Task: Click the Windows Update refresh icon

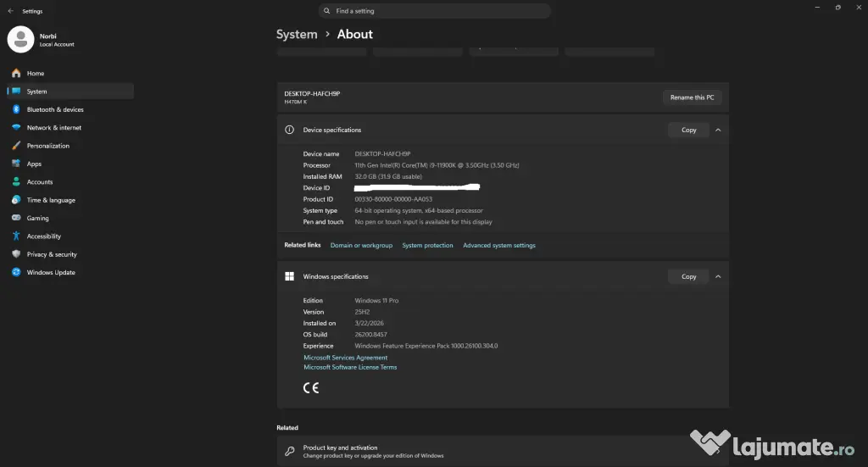Action: coord(16,272)
